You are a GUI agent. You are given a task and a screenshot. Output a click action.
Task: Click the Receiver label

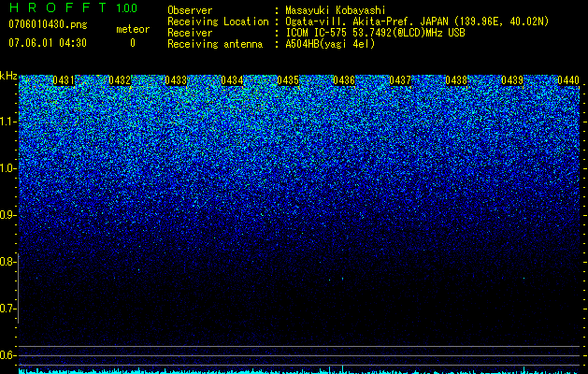click(x=190, y=33)
